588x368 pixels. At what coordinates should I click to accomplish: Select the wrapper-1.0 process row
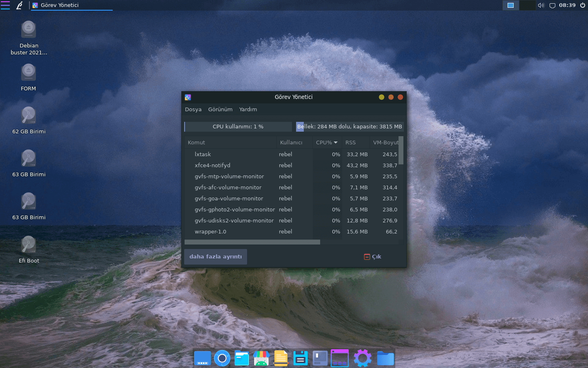click(292, 232)
